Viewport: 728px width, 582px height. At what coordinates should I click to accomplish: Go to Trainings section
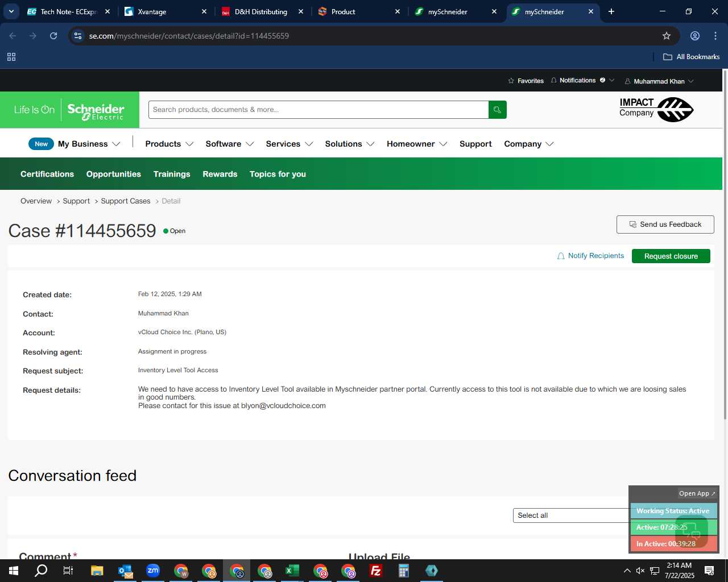coord(172,174)
